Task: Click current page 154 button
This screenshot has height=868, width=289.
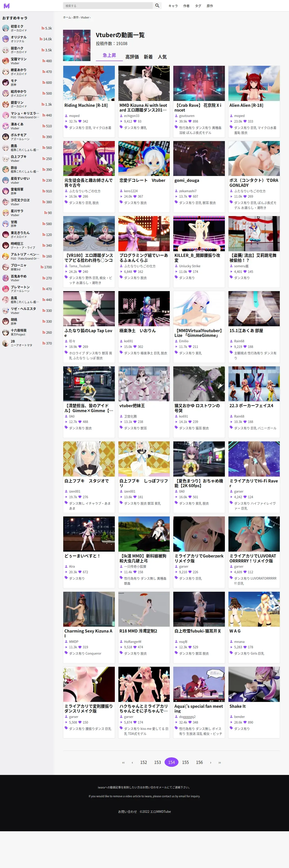Action: 172,762
